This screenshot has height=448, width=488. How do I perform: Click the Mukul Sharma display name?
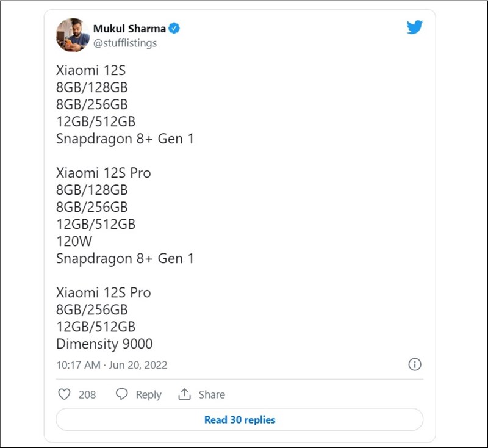[129, 29]
